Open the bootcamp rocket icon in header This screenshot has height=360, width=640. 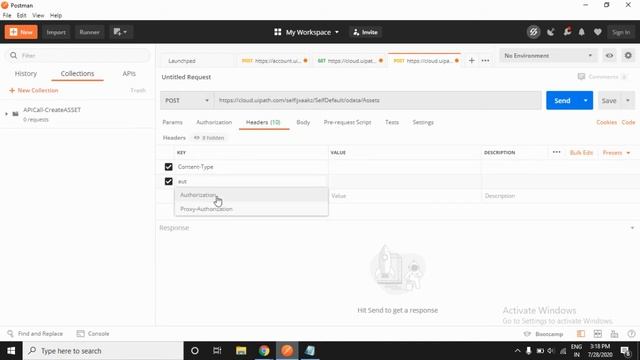[x=567, y=32]
